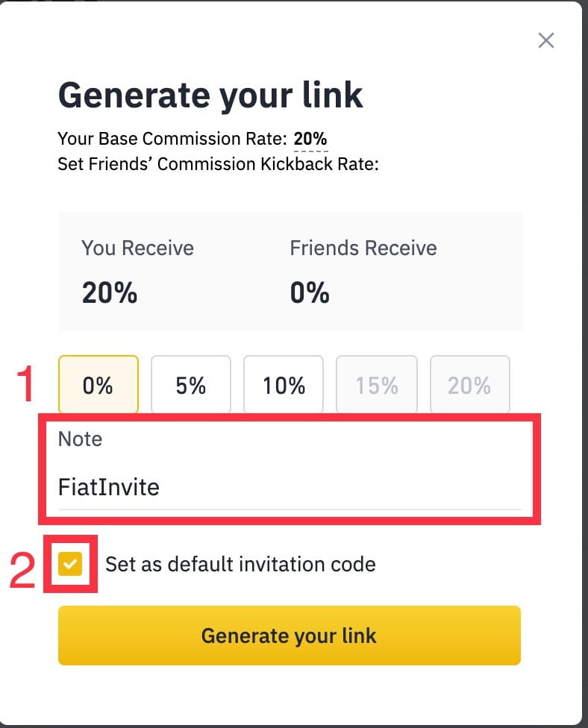588x728 pixels.
Task: Click the underlined 20% base commission rate
Action: (x=310, y=139)
